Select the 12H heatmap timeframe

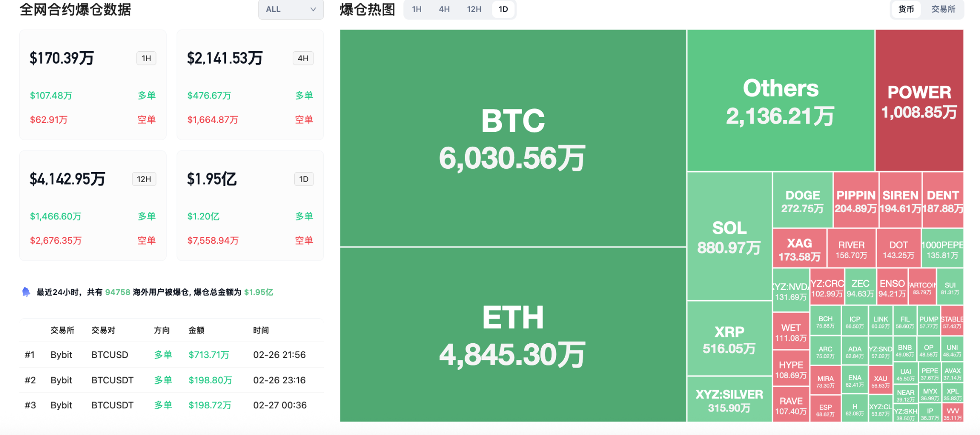coord(474,10)
